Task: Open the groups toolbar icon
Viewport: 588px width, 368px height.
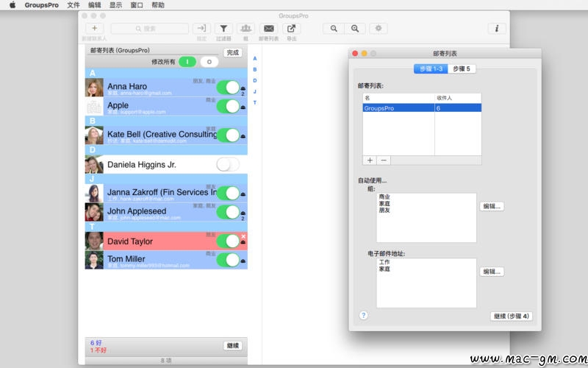Action: click(245, 28)
